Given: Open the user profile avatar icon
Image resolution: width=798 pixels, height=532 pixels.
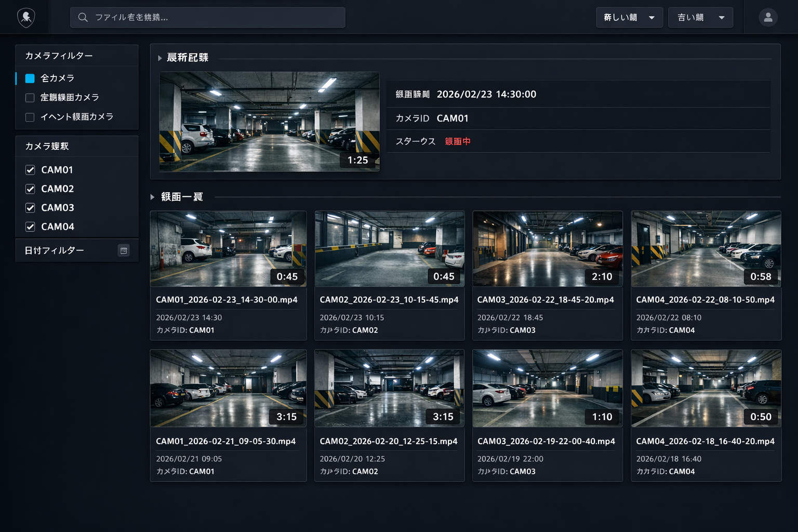Looking at the screenshot, I should [768, 17].
